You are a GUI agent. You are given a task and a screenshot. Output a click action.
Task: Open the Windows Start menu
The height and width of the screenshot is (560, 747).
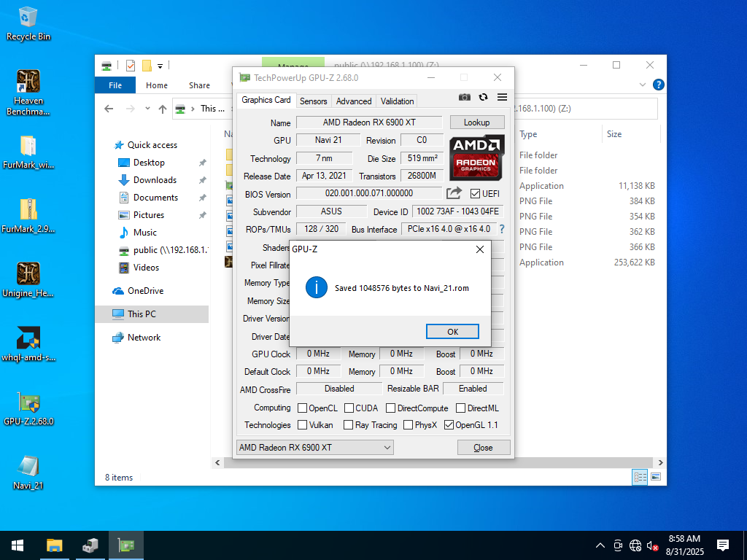point(18,545)
